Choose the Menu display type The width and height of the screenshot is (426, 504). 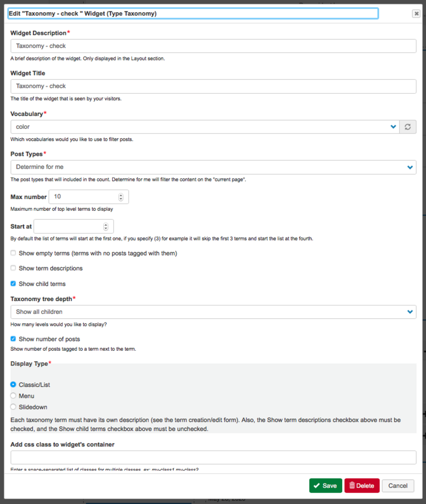pos(13,396)
